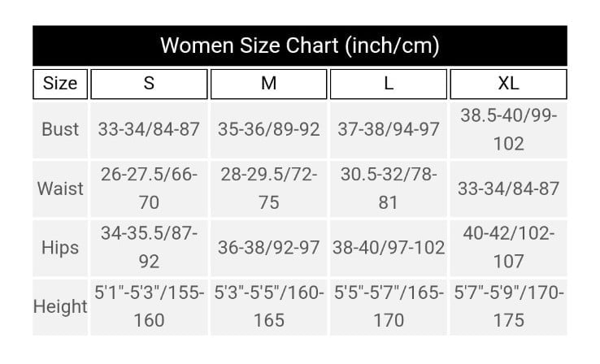The width and height of the screenshot is (600, 364).
Task: Select the Size header cell
Action: click(x=60, y=84)
